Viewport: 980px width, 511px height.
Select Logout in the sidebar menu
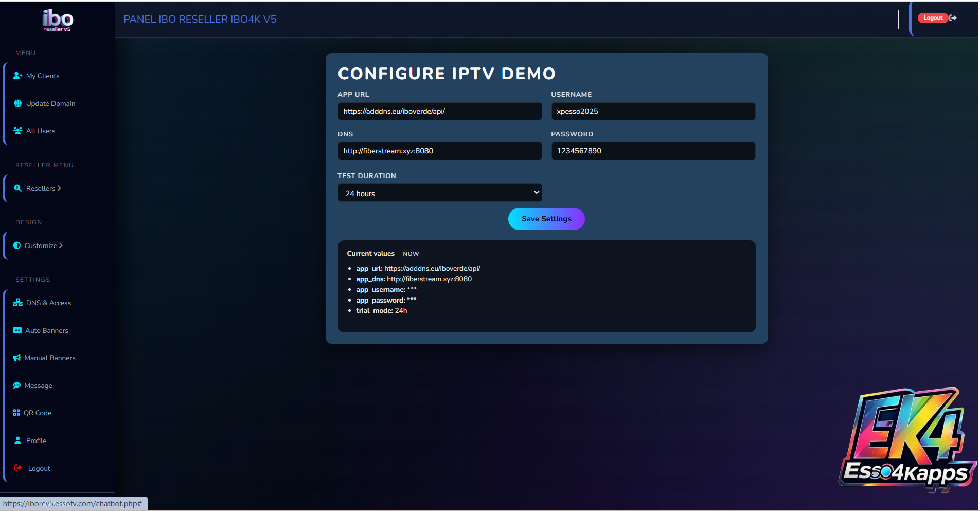pyautogui.click(x=39, y=468)
